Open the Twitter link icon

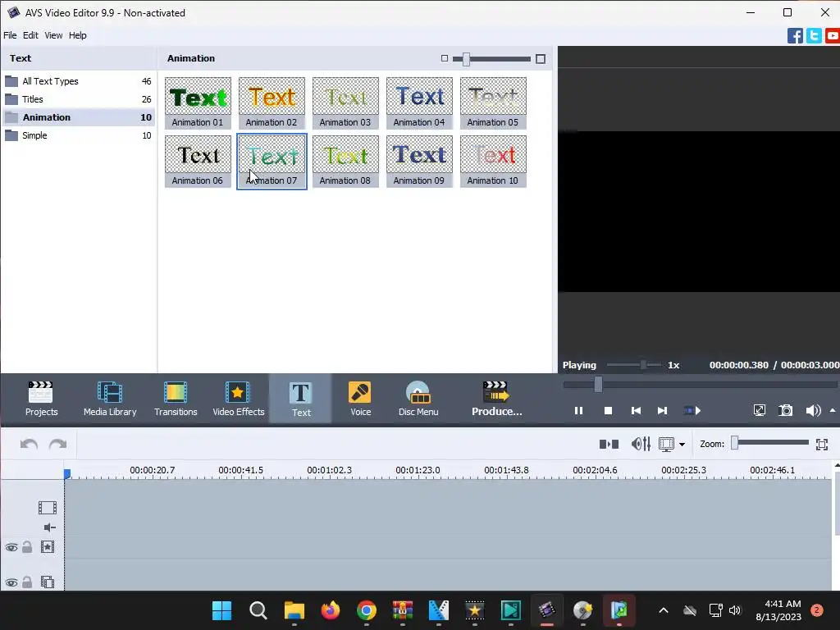coord(815,36)
